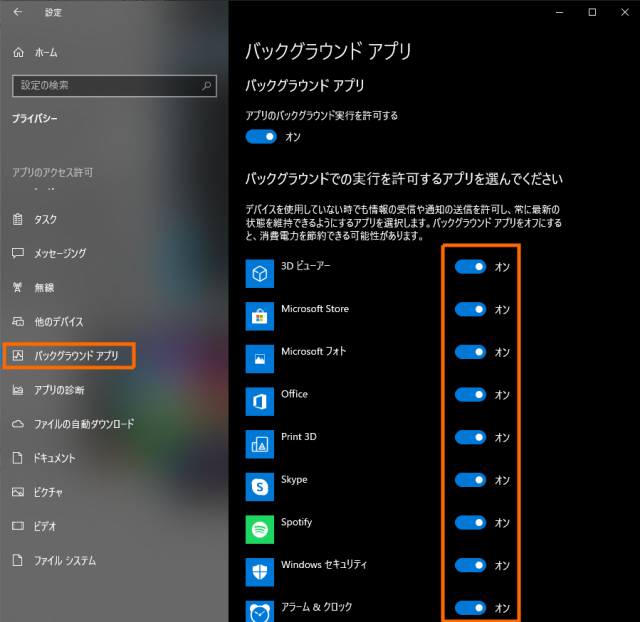
Task: Disable アプリのバックグラウンド実行を許可する toggle
Action: point(261,137)
